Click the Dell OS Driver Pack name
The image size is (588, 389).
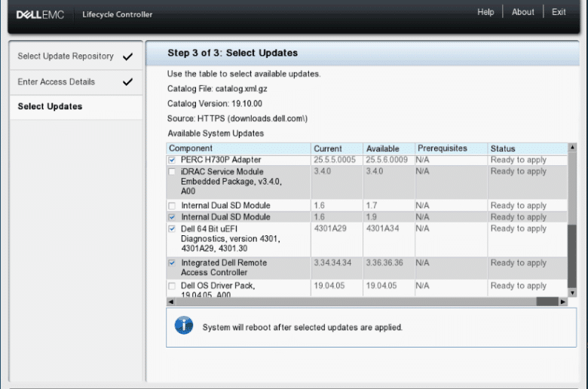[218, 289]
